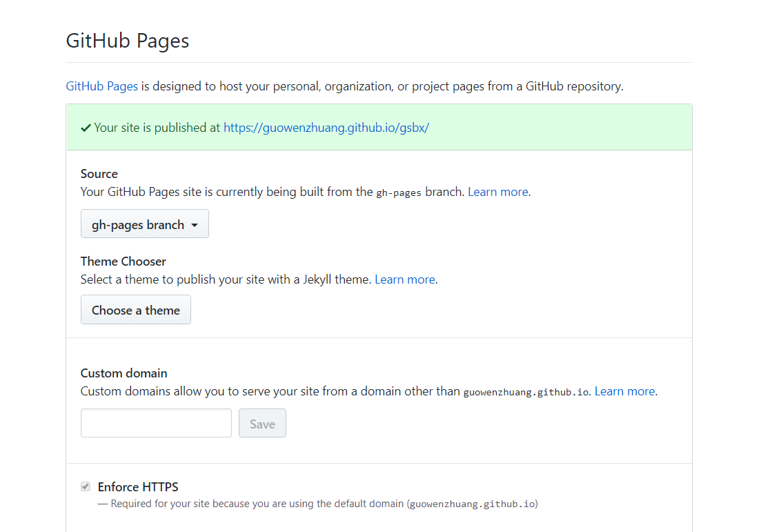Image resolution: width=781 pixels, height=532 pixels.
Task: Click the GitHub Pages section heading
Action: [x=128, y=41]
